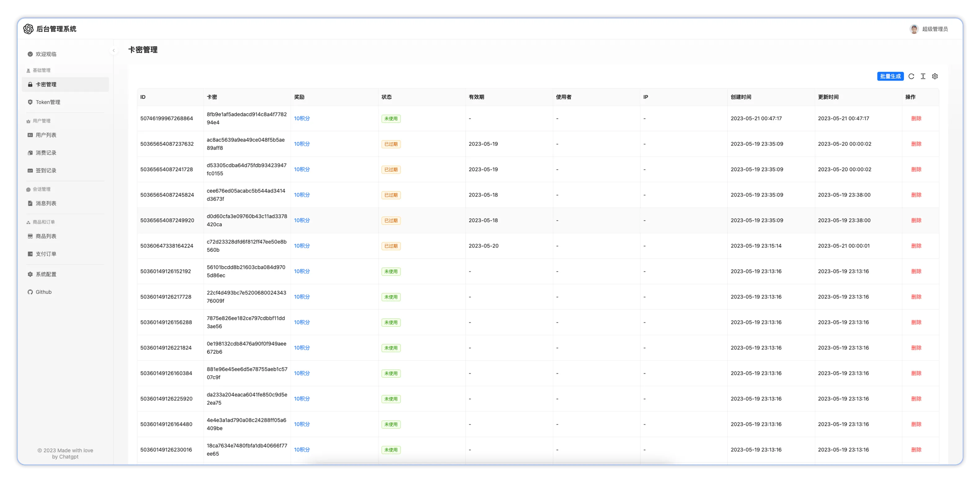Click 超级管理员 username text
Screen dimensions: 980x488
pyautogui.click(x=935, y=29)
